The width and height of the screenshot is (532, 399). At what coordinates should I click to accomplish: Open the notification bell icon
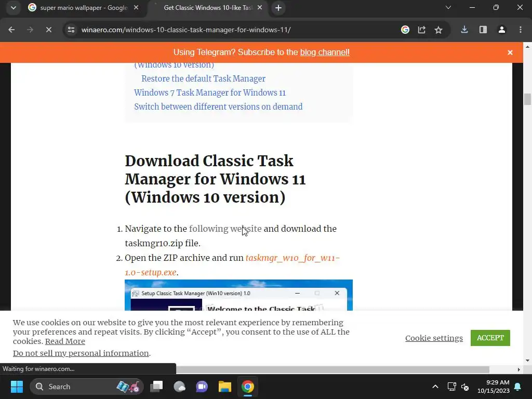(518, 387)
